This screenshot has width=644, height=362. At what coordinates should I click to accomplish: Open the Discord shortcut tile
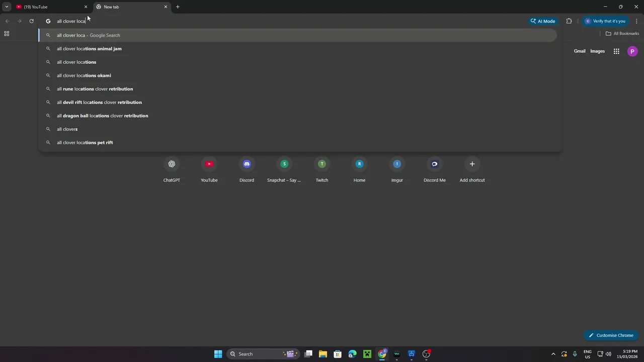[247, 170]
